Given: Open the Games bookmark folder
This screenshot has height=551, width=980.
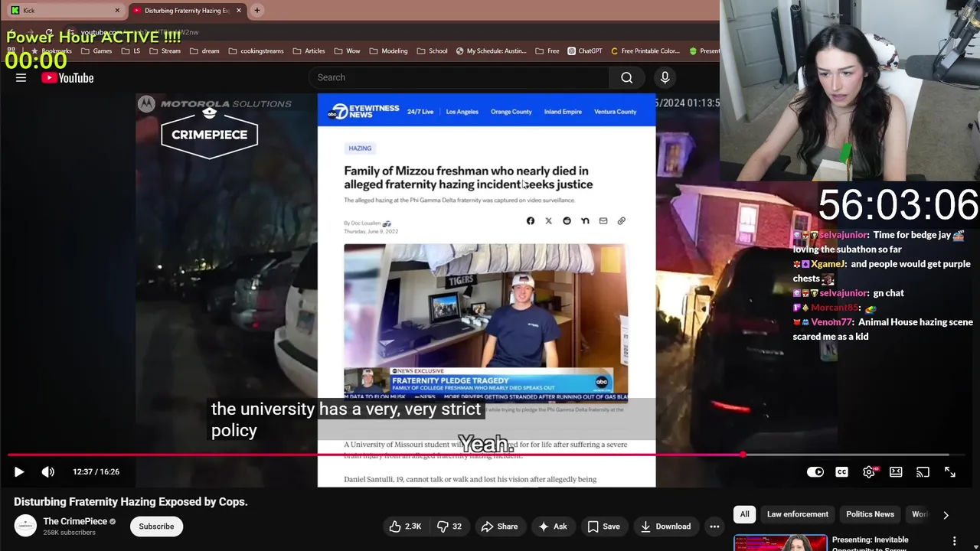Looking at the screenshot, I should 96,51.
